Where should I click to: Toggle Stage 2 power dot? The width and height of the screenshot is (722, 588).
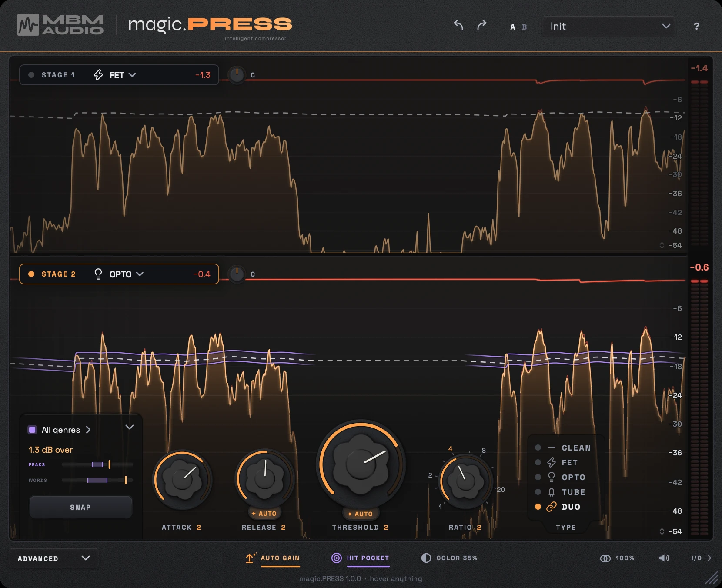coord(31,274)
